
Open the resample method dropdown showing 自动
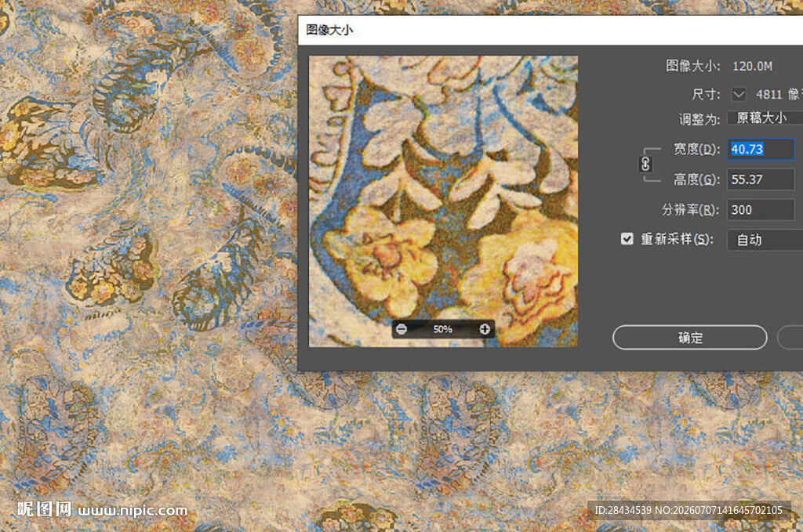tap(765, 240)
